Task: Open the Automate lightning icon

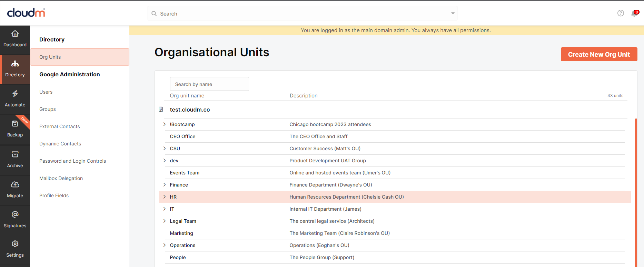Action: coord(15,94)
